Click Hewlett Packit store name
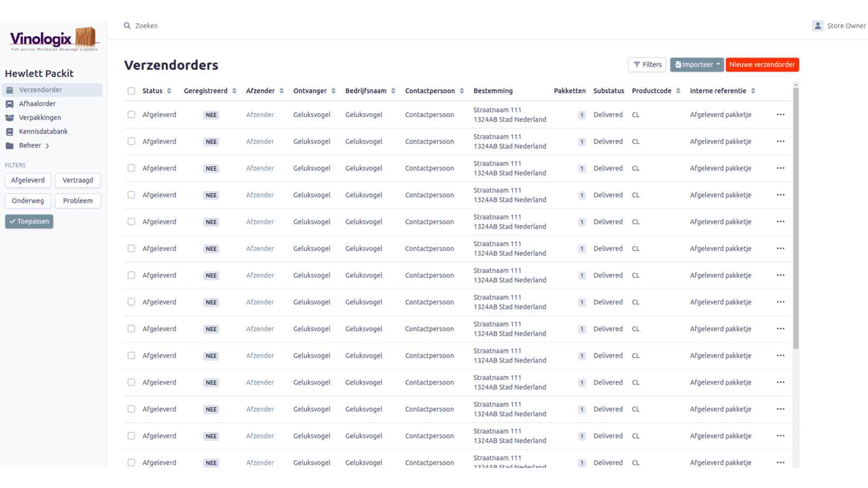 [x=39, y=74]
